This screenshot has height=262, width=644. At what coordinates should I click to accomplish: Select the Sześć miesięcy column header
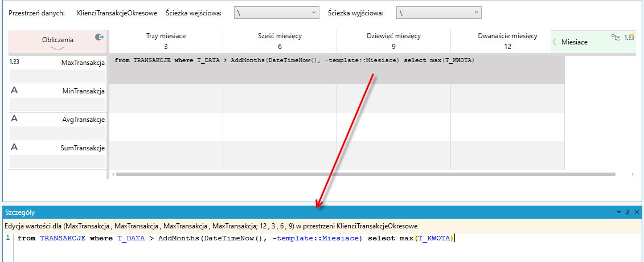coord(280,41)
